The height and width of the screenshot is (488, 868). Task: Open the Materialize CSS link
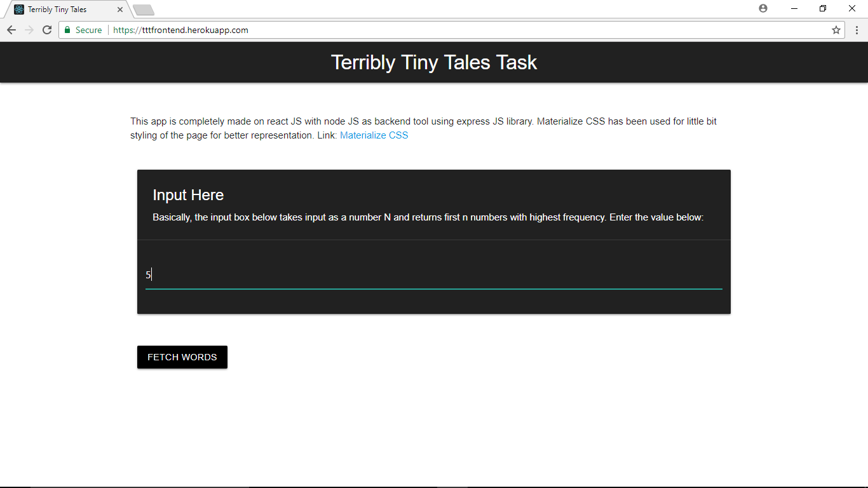[374, 135]
